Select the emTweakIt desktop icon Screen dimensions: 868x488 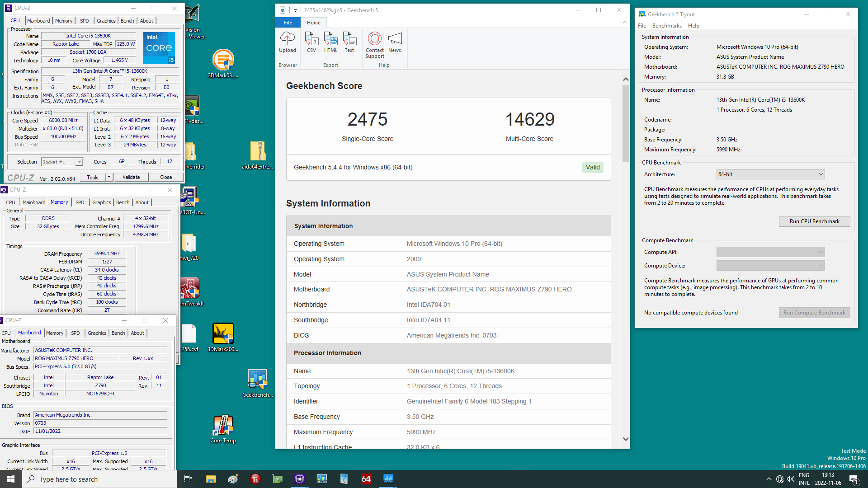(192, 292)
